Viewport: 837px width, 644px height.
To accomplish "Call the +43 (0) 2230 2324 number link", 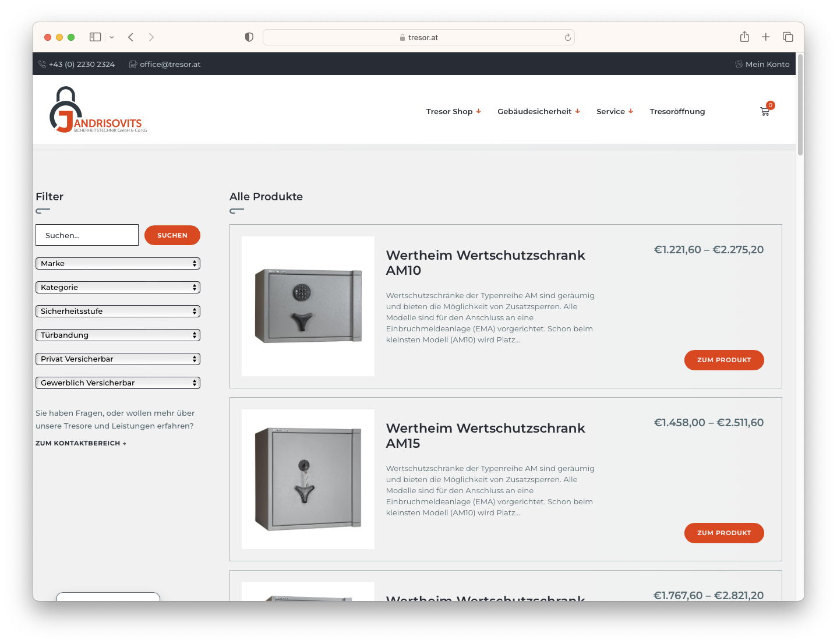I will 82,64.
